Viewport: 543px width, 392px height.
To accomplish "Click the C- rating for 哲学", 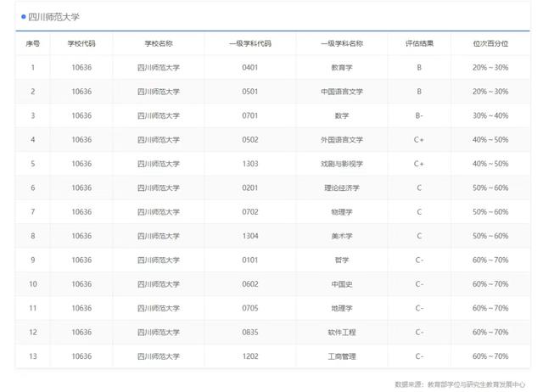I will [x=419, y=260].
